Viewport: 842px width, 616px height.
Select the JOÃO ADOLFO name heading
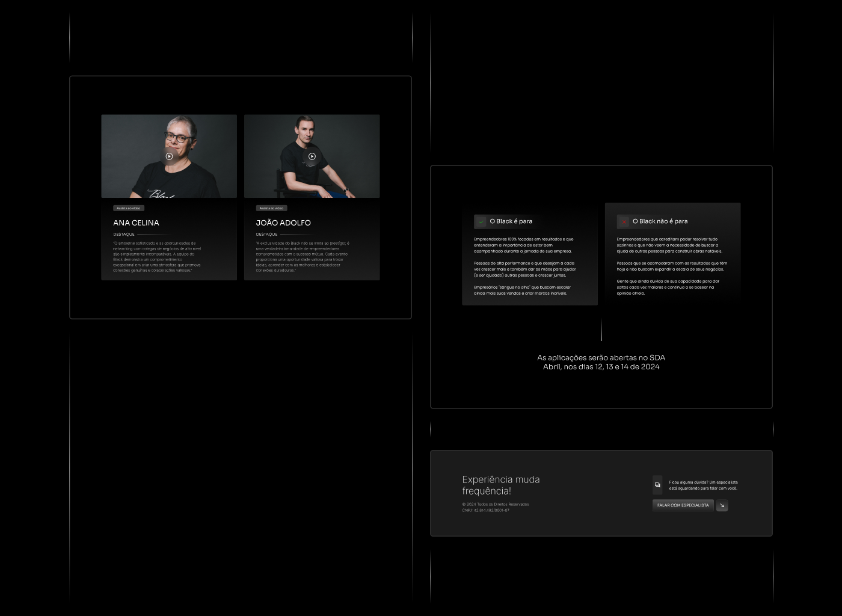(283, 223)
